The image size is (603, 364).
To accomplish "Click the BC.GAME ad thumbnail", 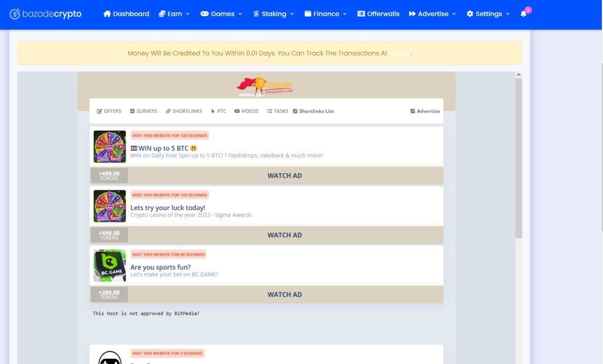I will [110, 266].
